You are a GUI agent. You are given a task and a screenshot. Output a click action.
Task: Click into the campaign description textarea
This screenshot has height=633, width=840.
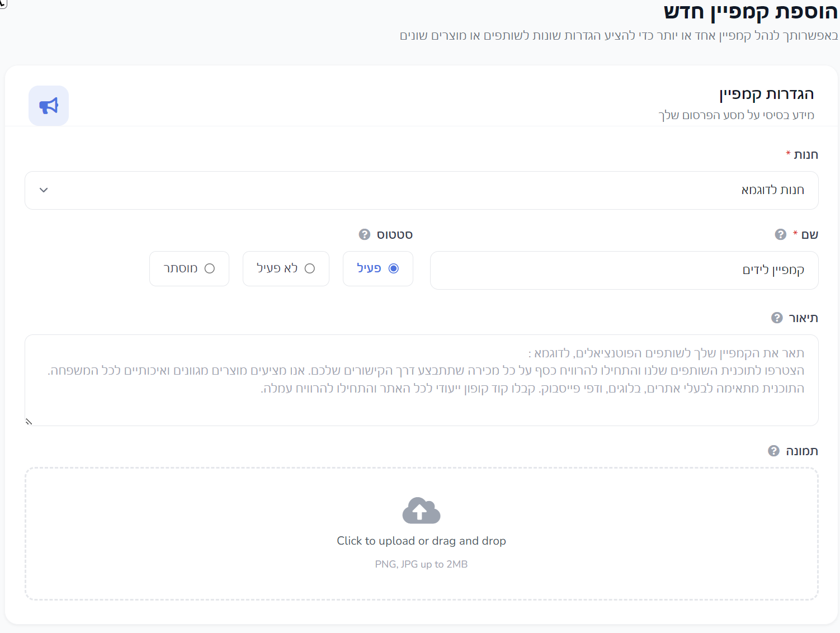[x=421, y=380]
